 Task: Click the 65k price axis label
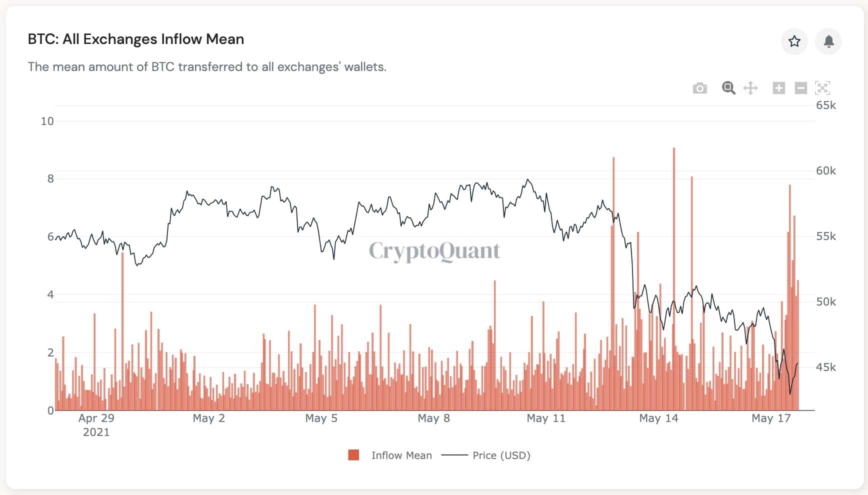pyautogui.click(x=825, y=105)
